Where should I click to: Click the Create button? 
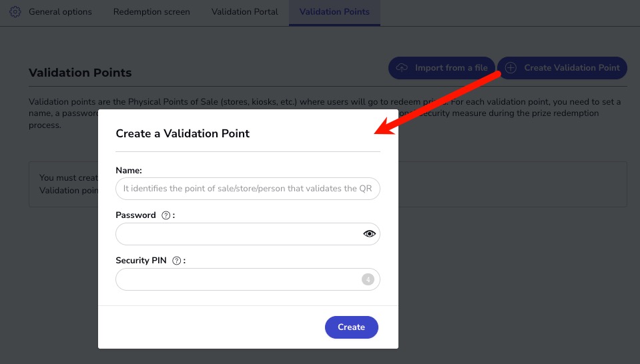click(x=352, y=327)
